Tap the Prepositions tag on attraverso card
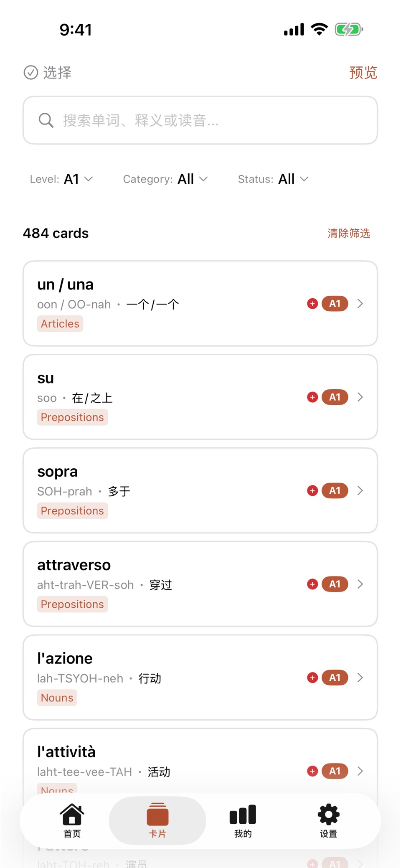Image resolution: width=401 pixels, height=868 pixels. point(72,604)
